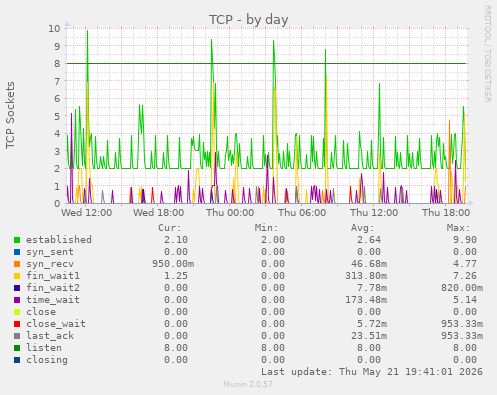
Task: Click fin_wait1 current value 1.25
Action: tap(176, 276)
